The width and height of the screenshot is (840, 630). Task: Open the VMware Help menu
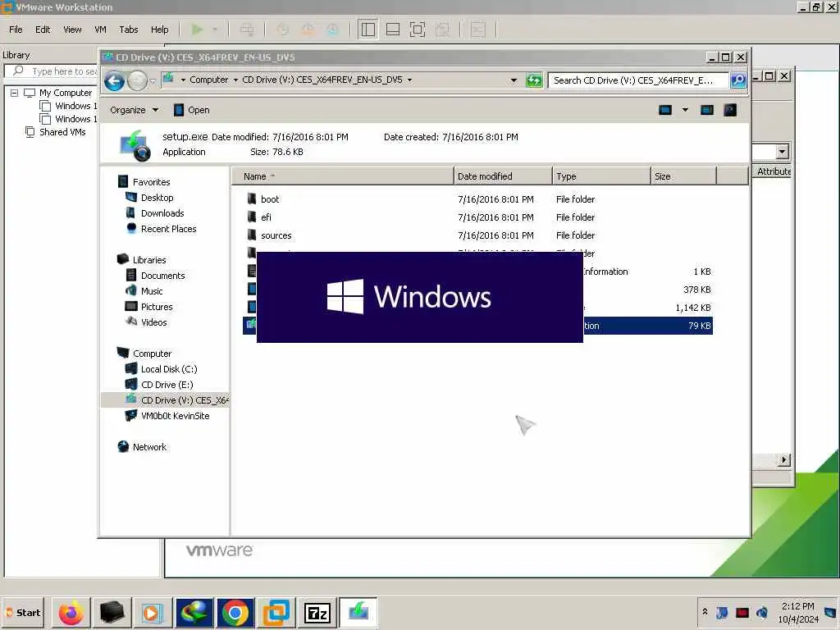click(160, 30)
